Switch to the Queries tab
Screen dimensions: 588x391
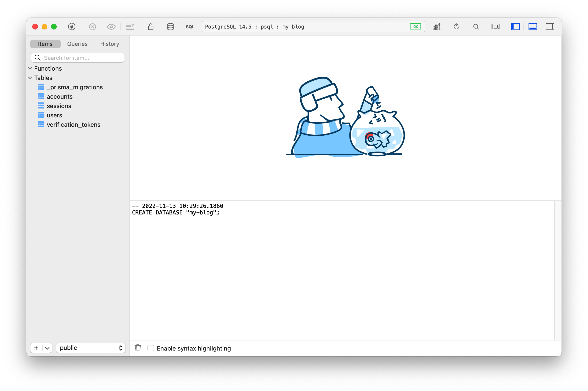pyautogui.click(x=77, y=44)
